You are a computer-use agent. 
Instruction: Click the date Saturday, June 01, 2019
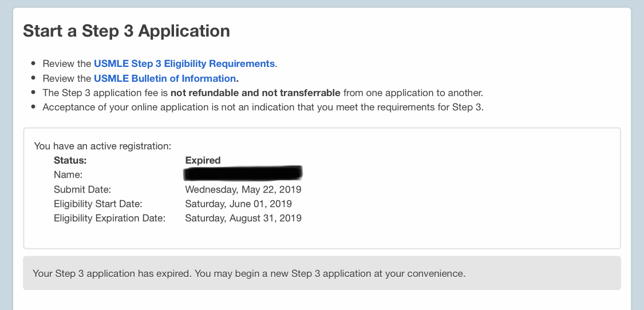pos(238,204)
